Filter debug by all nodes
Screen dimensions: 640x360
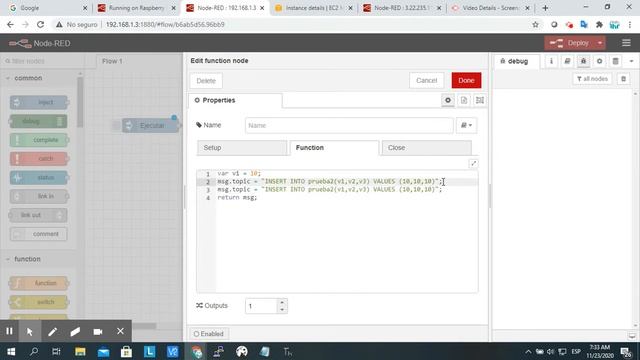tap(592, 79)
